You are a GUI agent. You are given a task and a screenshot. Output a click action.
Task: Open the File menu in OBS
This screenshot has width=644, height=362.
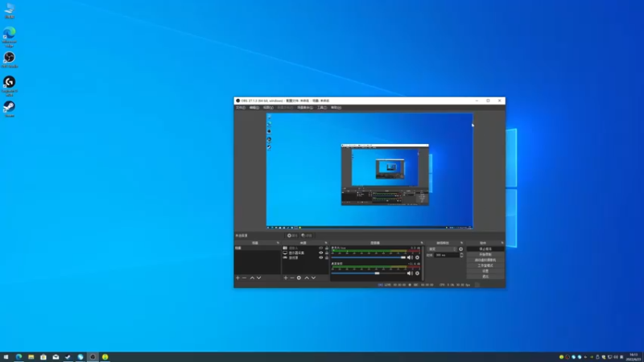pyautogui.click(x=240, y=108)
